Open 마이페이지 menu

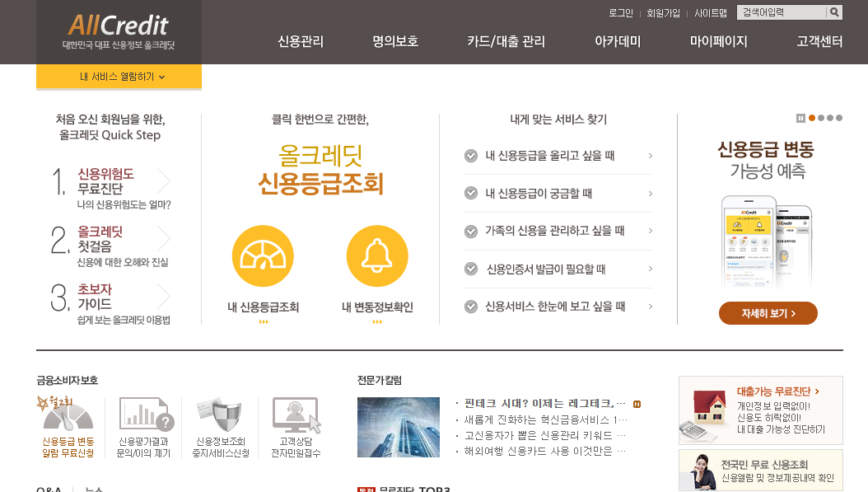[719, 41]
